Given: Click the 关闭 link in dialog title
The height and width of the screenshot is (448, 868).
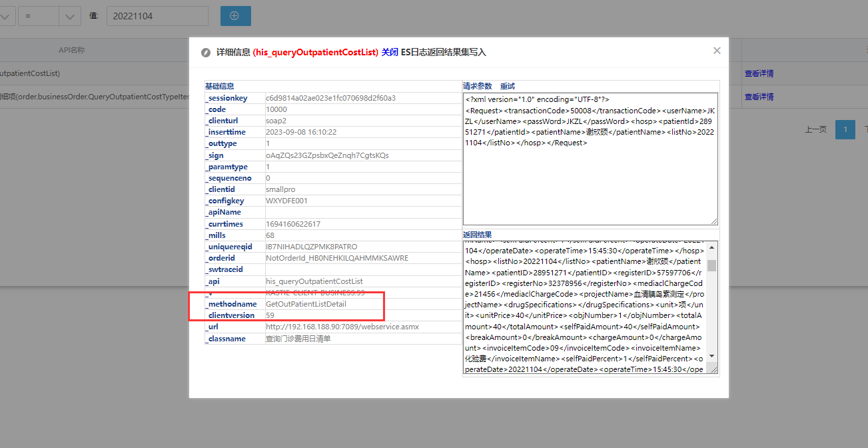Looking at the screenshot, I should [x=390, y=52].
